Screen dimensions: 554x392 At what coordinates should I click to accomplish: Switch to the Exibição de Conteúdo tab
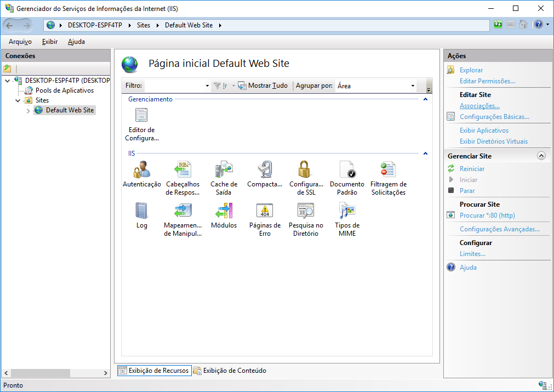[x=235, y=370]
